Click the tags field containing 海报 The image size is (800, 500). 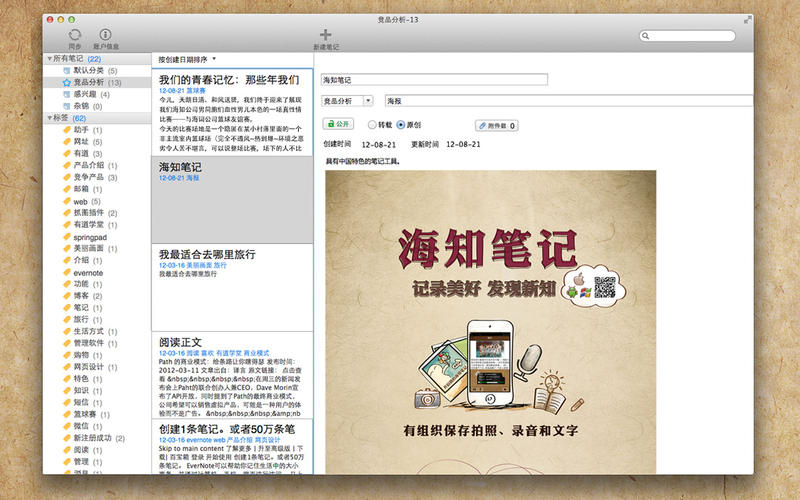click(569, 101)
